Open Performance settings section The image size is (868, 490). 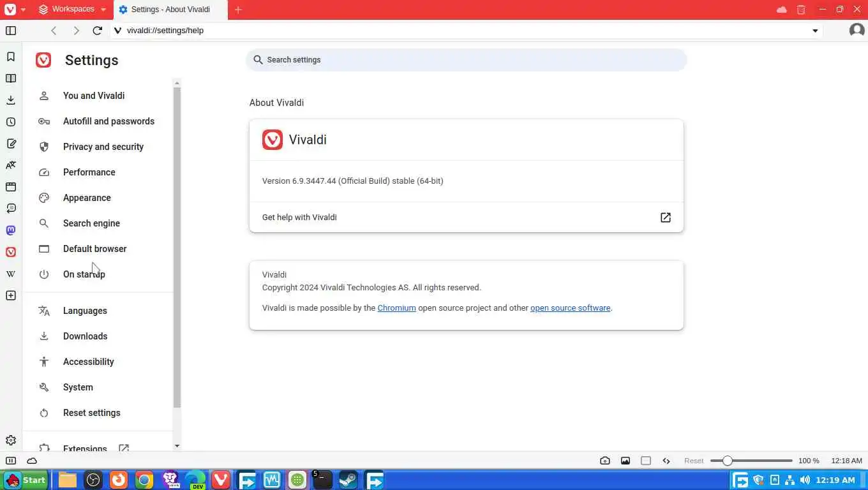click(x=89, y=172)
